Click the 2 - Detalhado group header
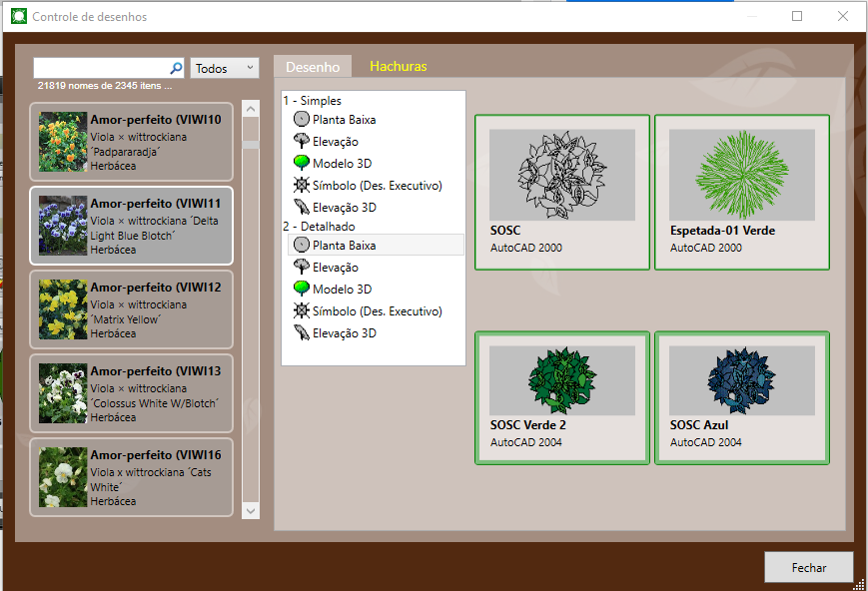Image resolution: width=868 pixels, height=591 pixels. click(320, 227)
